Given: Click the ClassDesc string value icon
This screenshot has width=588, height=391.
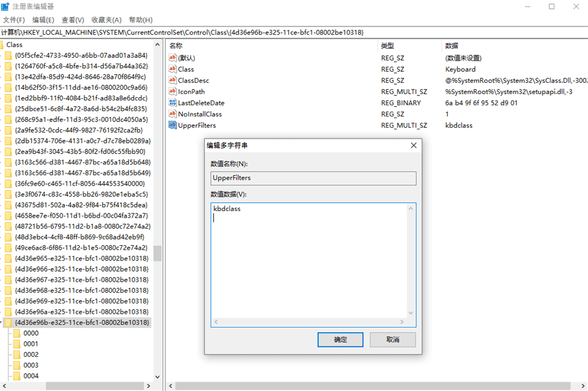Looking at the screenshot, I should 173,81.
